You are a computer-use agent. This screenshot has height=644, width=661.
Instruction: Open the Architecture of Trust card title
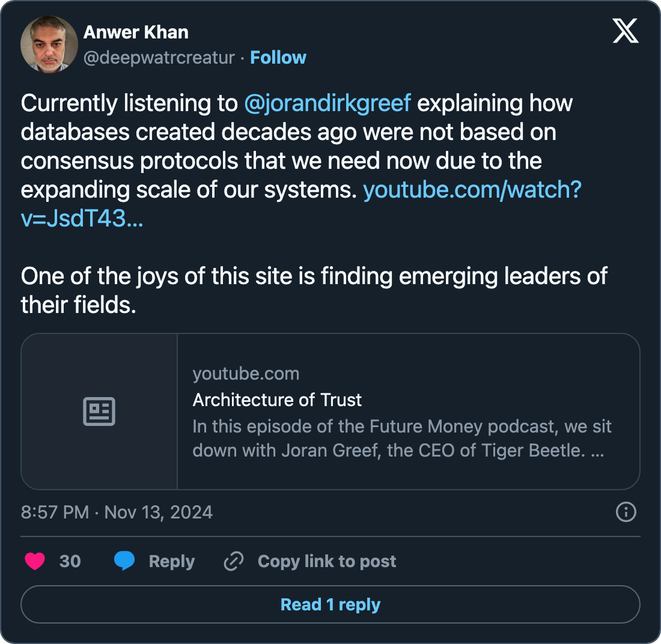(278, 399)
